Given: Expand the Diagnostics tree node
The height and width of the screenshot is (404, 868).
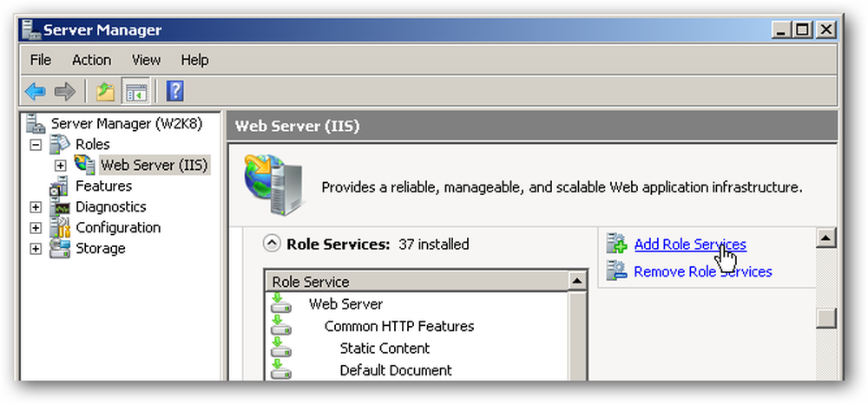Looking at the screenshot, I should [36, 207].
